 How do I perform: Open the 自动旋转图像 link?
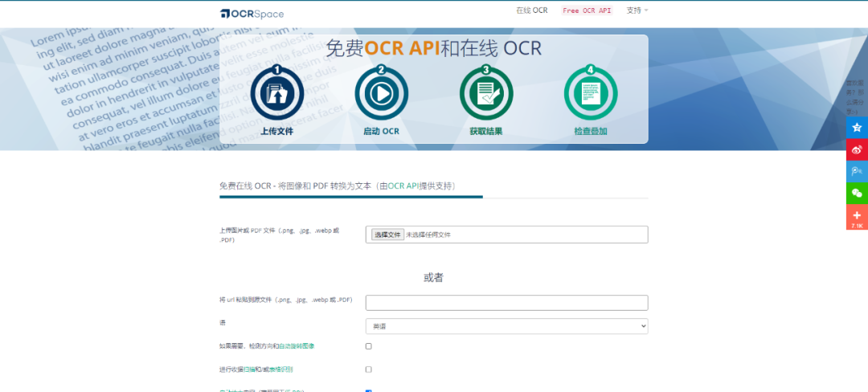[297, 346]
